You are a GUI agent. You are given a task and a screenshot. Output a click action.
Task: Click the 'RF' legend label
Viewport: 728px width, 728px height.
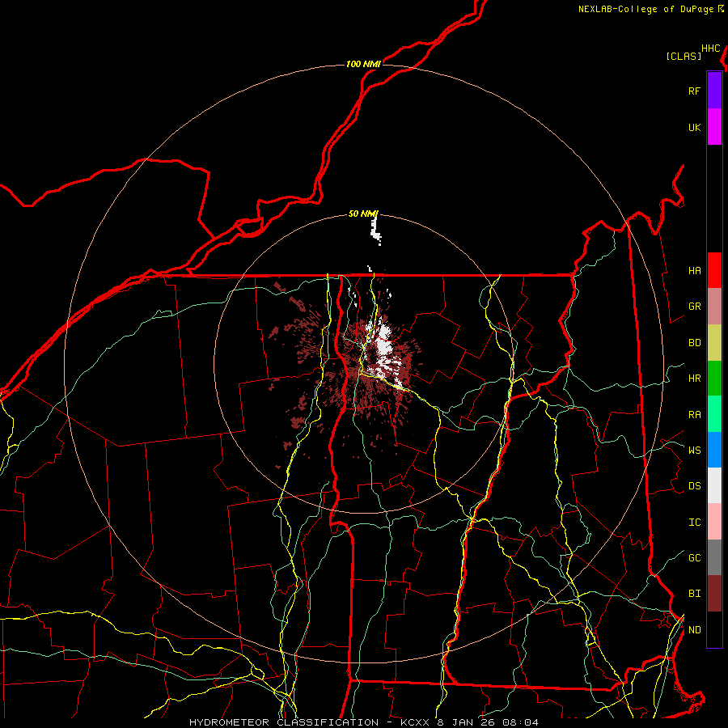(694, 91)
